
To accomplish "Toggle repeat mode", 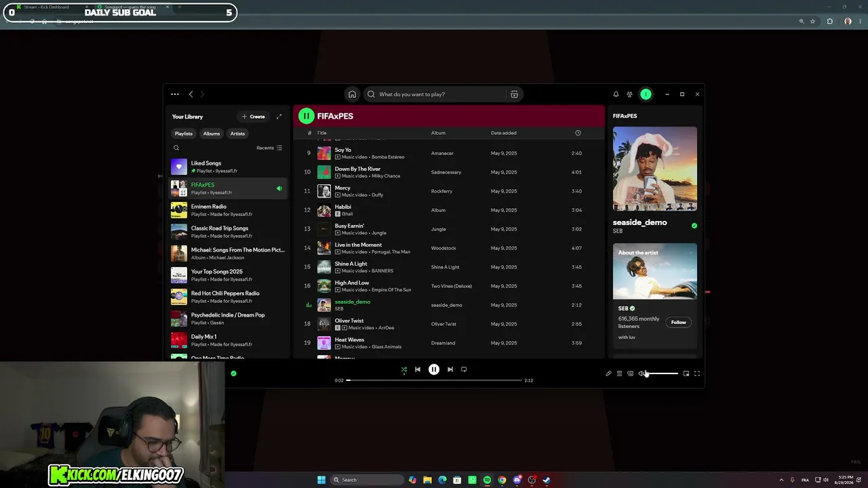I will [x=464, y=369].
